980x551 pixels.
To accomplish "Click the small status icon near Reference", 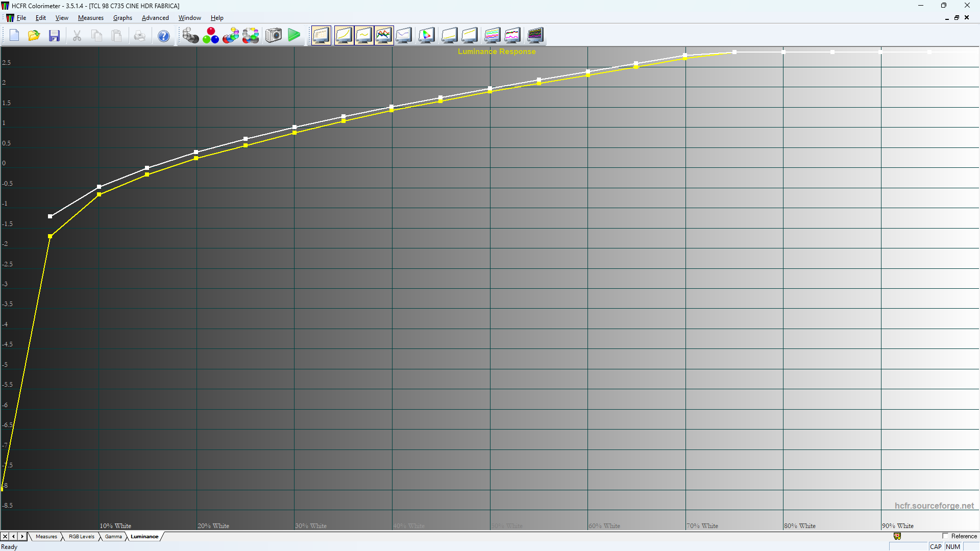I will click(897, 536).
